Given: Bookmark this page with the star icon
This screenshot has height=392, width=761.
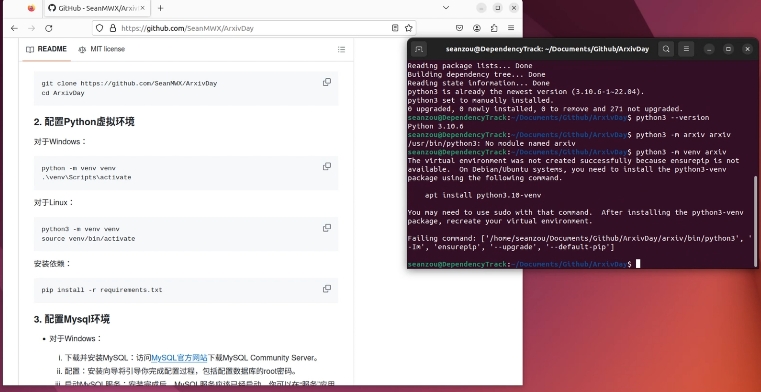Looking at the screenshot, I should (x=409, y=28).
